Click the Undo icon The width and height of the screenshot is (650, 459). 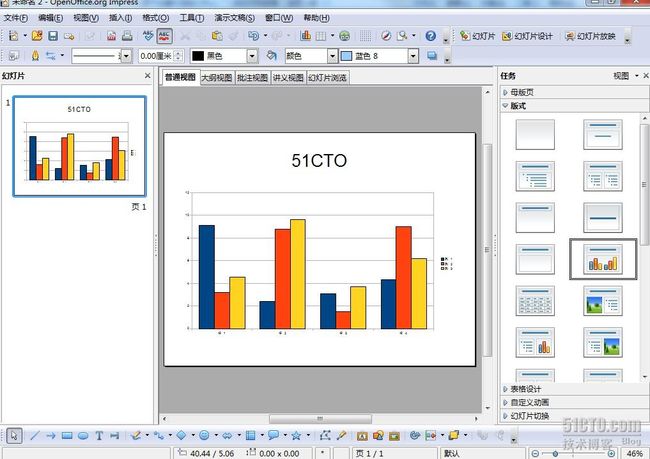click(x=253, y=36)
